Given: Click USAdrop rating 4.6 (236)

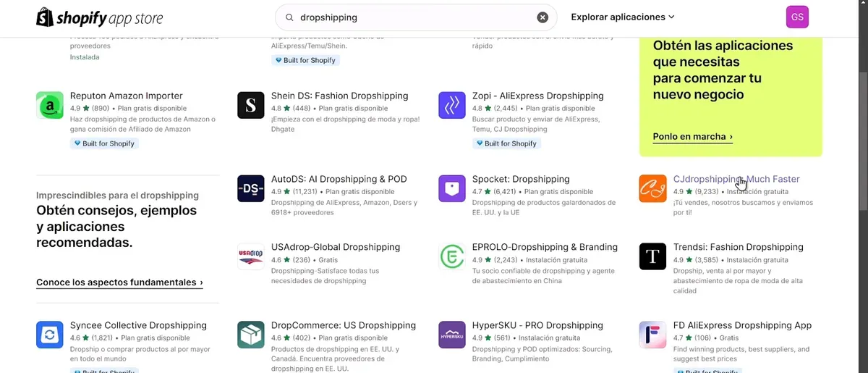Looking at the screenshot, I should pos(291,259).
